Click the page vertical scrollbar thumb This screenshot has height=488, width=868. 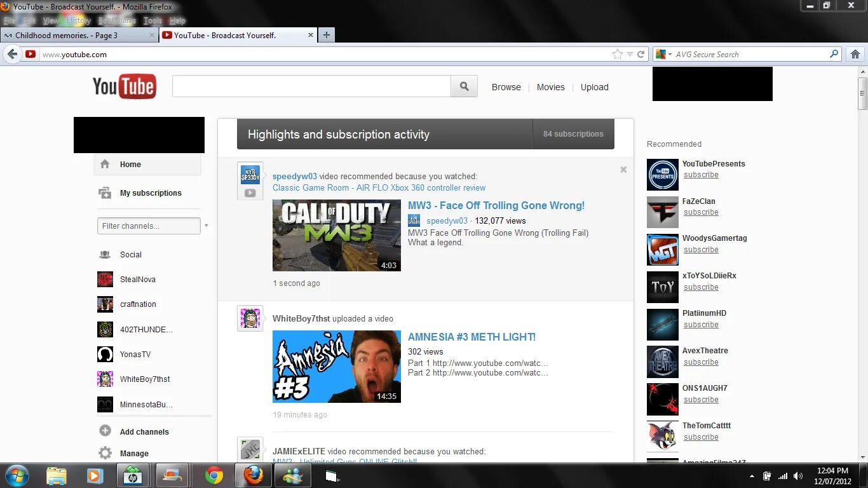click(862, 93)
